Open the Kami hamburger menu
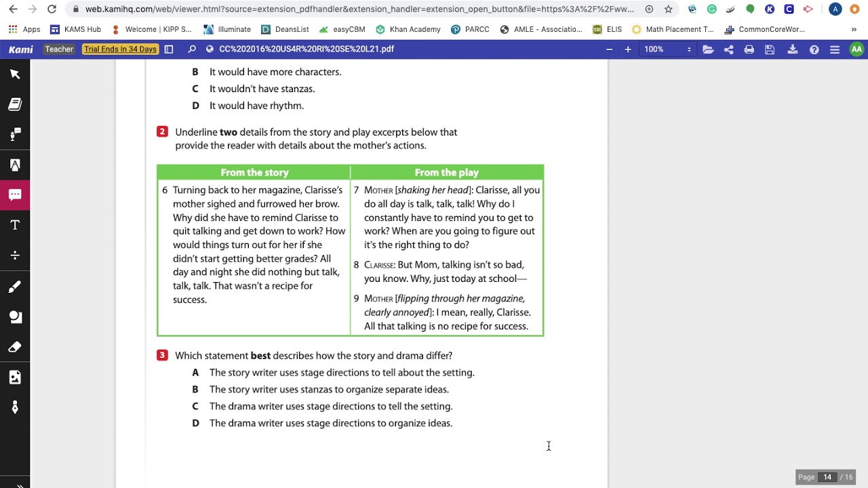 [x=835, y=49]
